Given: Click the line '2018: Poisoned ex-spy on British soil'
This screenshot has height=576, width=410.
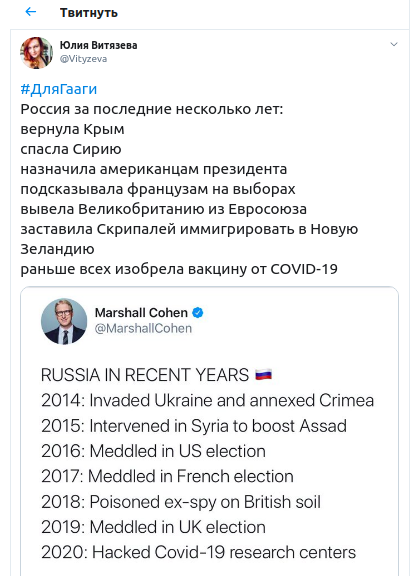Looking at the screenshot, I should coord(181,502).
